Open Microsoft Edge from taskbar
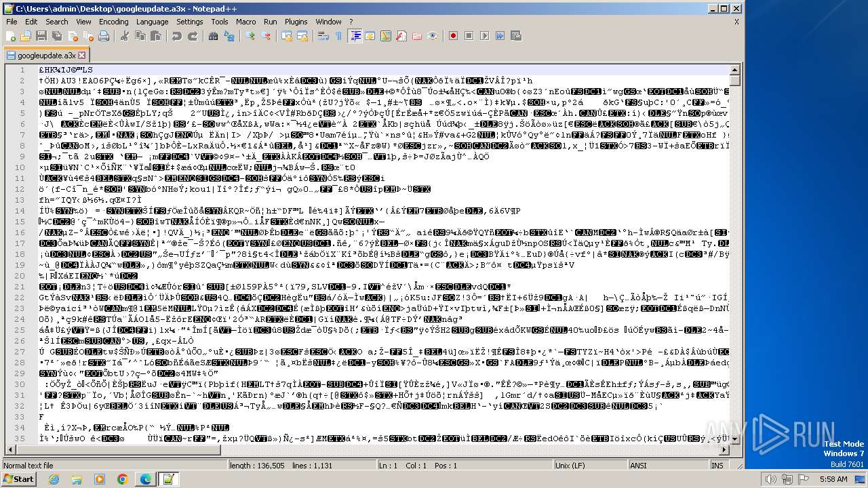Viewport: 868px width, 488px height. [145, 479]
